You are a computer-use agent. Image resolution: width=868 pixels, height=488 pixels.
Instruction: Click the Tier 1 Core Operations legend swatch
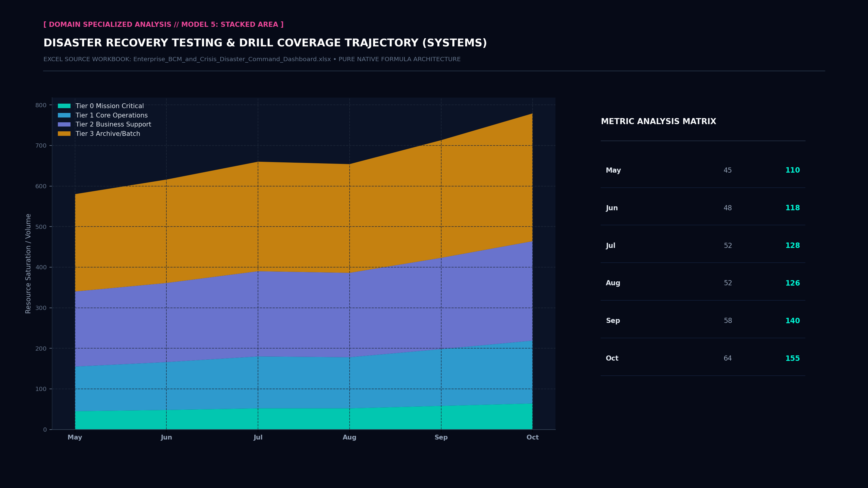pos(64,115)
